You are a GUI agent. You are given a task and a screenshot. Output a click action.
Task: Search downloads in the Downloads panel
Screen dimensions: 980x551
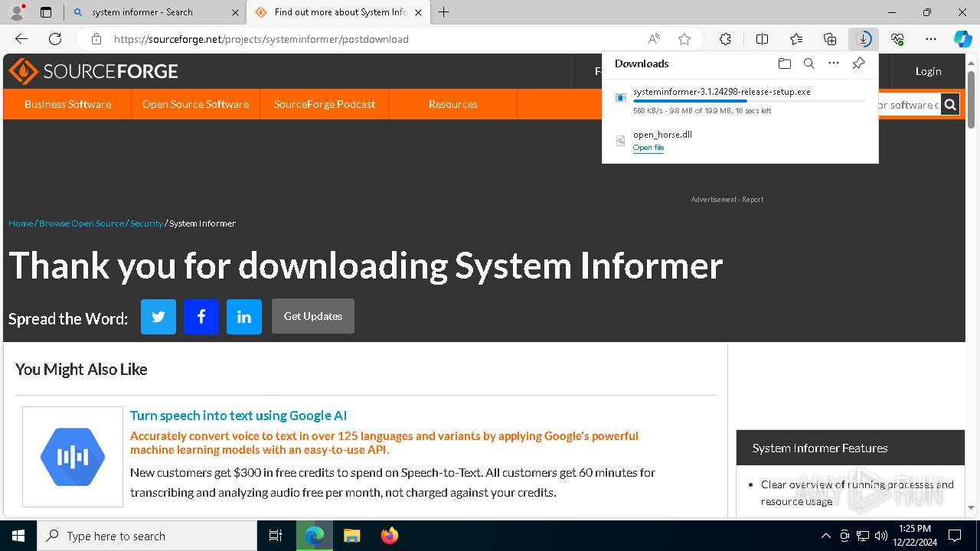click(809, 64)
